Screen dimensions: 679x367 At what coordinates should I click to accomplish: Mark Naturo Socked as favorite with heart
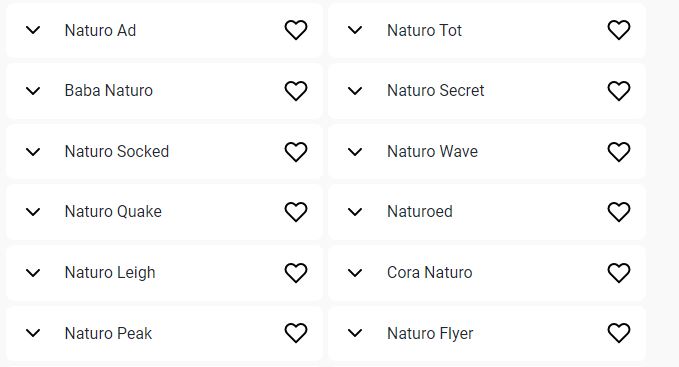click(x=296, y=152)
